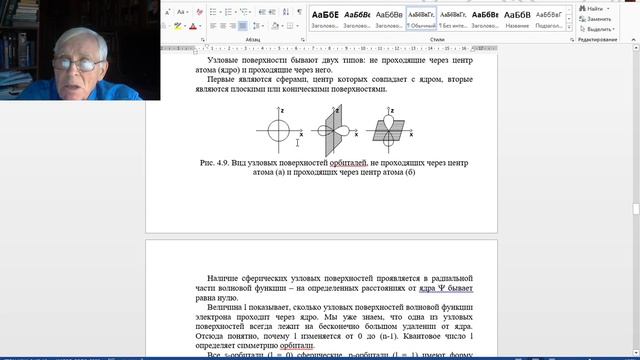Open line and paragraph spacing menu
The image size is (640, 360).
(x=258, y=26)
